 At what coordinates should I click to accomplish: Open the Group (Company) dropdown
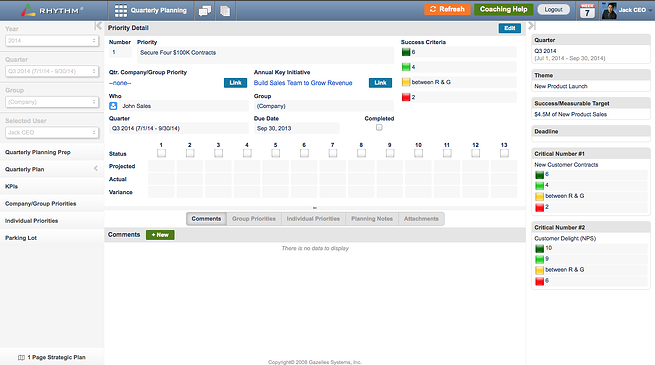click(52, 102)
